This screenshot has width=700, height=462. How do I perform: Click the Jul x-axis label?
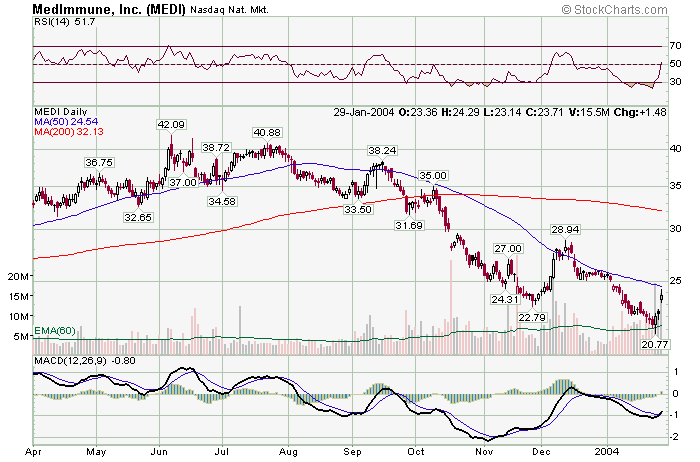[222, 452]
